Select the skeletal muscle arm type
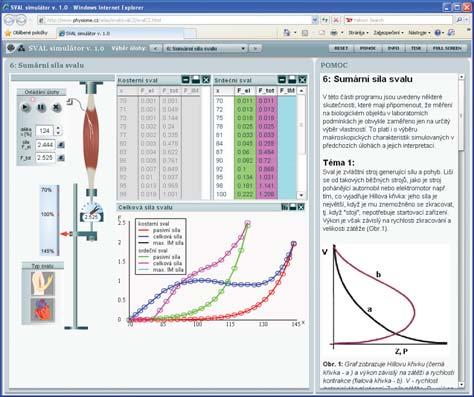Viewport: 474px width, 397px height. tap(42, 283)
